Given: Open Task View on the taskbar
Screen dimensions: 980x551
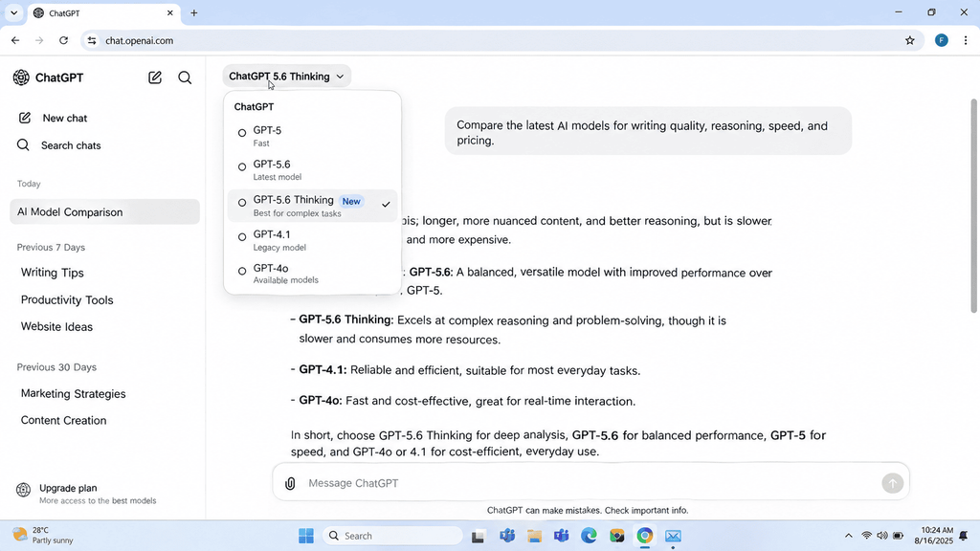Looking at the screenshot, I should [x=479, y=536].
